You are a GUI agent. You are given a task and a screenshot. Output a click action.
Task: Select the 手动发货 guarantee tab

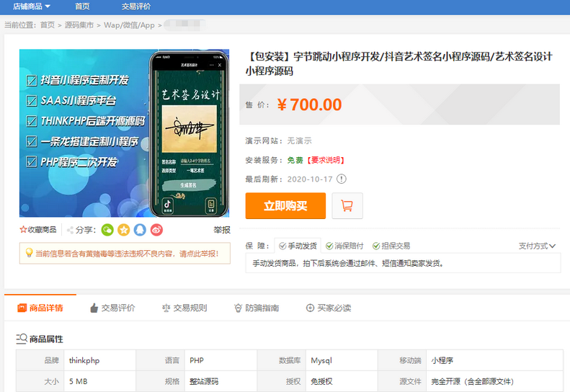pos(298,246)
